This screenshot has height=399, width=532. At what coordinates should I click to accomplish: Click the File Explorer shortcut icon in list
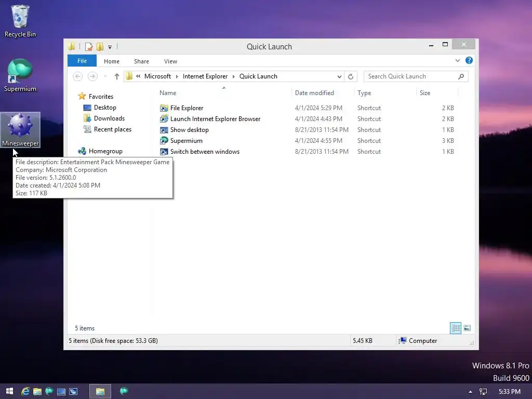pyautogui.click(x=164, y=108)
